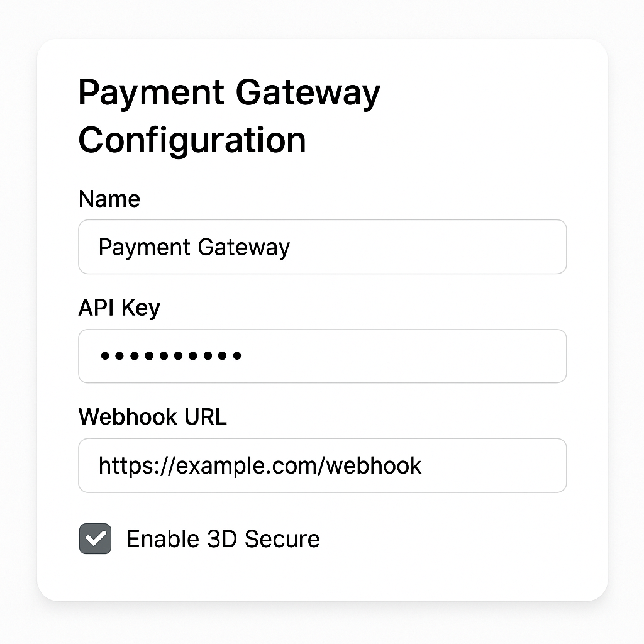644x644 pixels.
Task: Uncheck the Enable 3D Secure checkbox
Action: coord(96,538)
